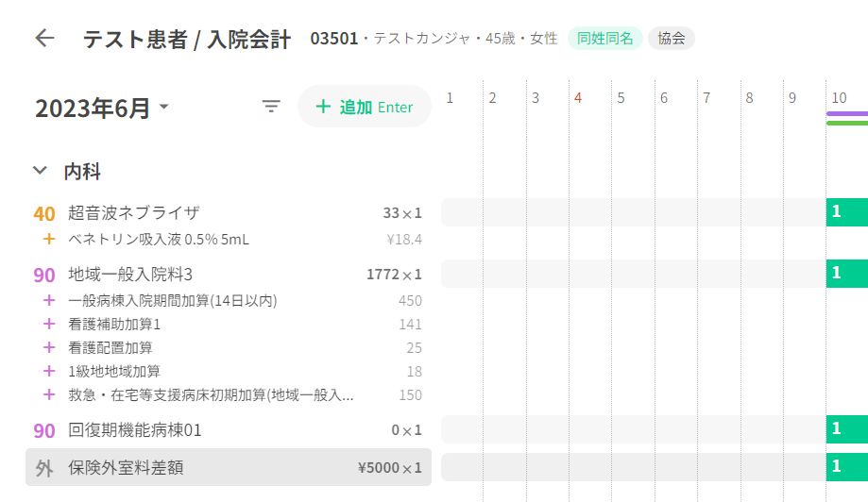Click the plus icon beside 1級地地域加算
The image size is (868, 502).
pos(49,372)
